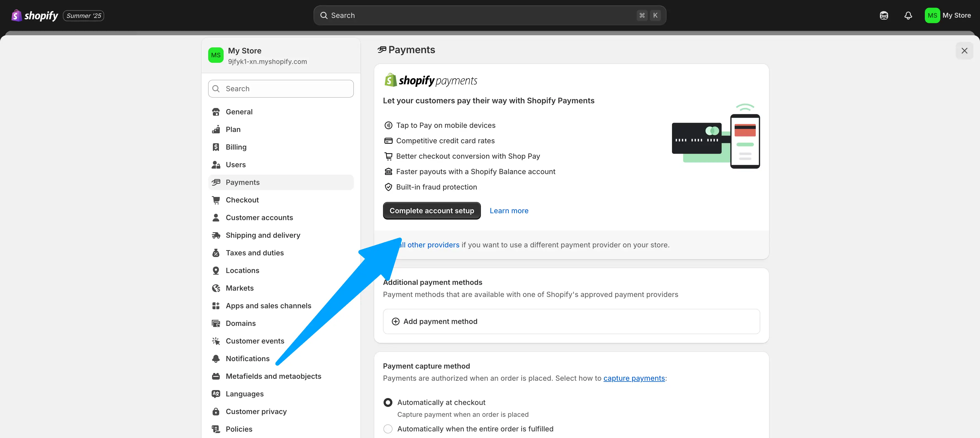
Task: Open General settings page
Action: [x=281, y=112]
